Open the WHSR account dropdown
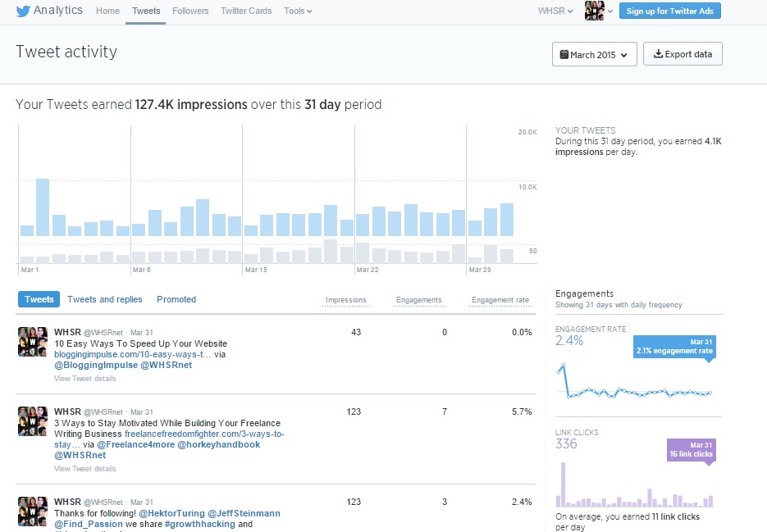Screen dimensions: 767x532 point(556,11)
